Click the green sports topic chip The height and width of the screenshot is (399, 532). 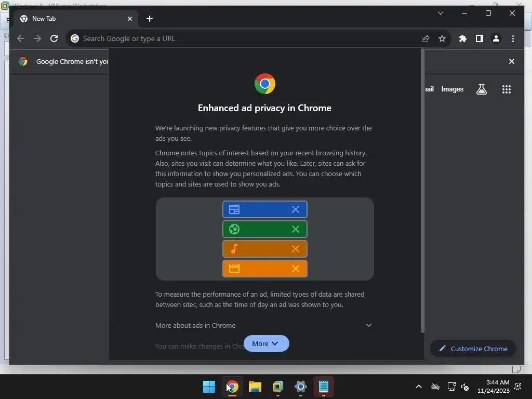point(264,229)
